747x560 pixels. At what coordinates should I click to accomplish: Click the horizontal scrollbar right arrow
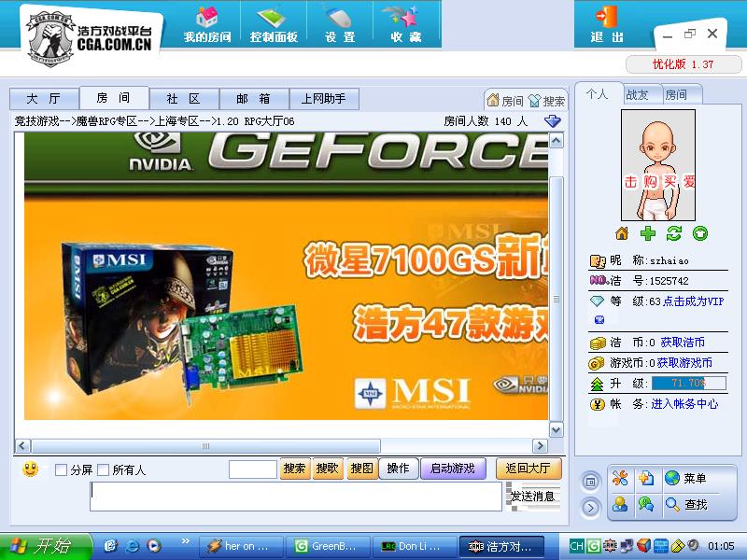tap(540, 446)
